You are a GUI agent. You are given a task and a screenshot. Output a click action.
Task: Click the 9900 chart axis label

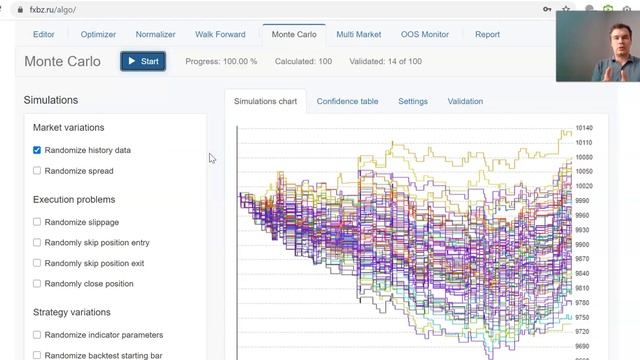[582, 244]
